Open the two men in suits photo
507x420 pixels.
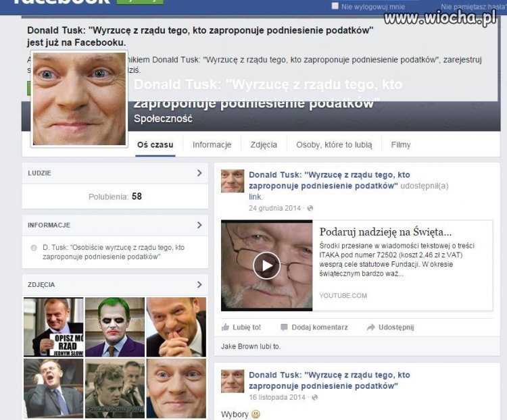115,388
